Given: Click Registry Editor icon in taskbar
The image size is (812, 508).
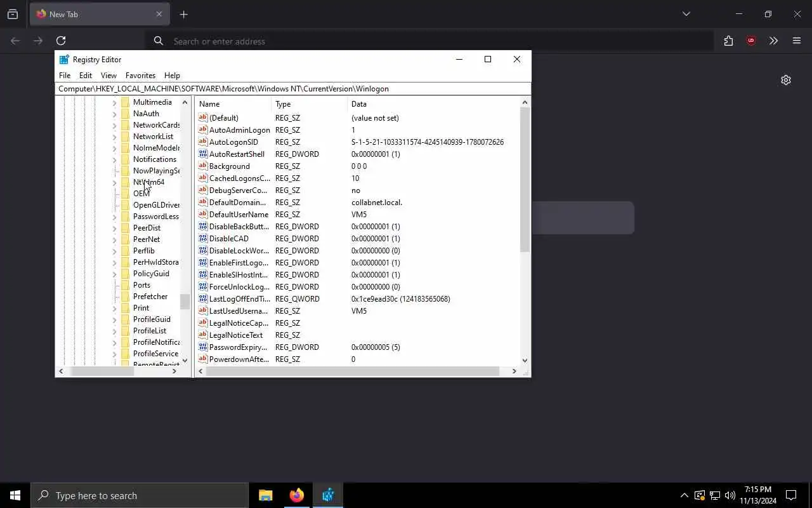Looking at the screenshot, I should (x=328, y=495).
